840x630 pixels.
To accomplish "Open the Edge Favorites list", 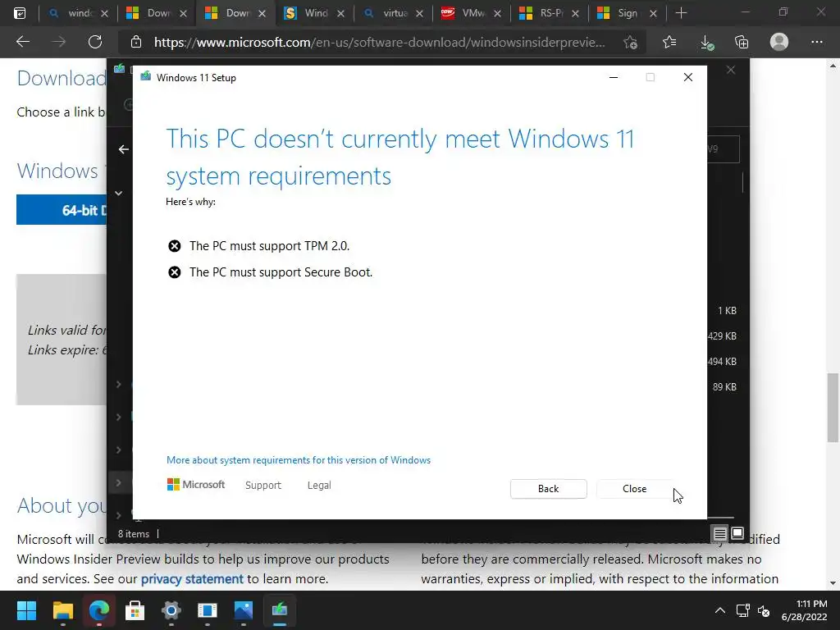I will (669, 42).
